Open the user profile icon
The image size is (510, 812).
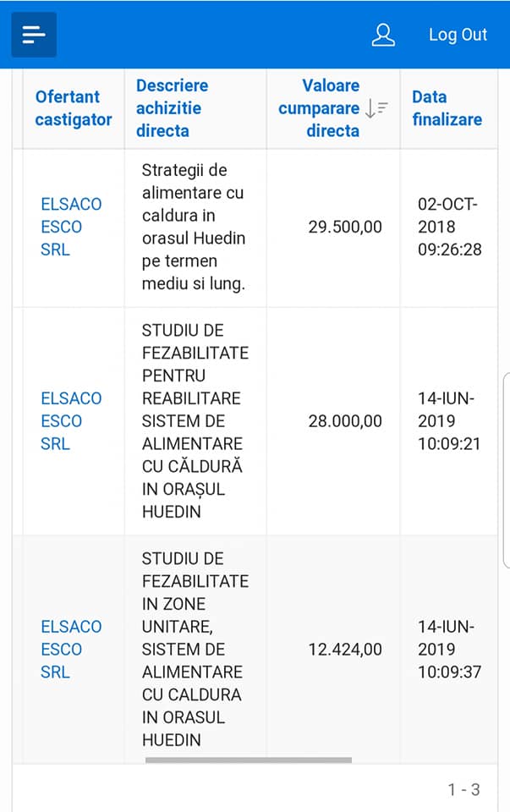(383, 35)
